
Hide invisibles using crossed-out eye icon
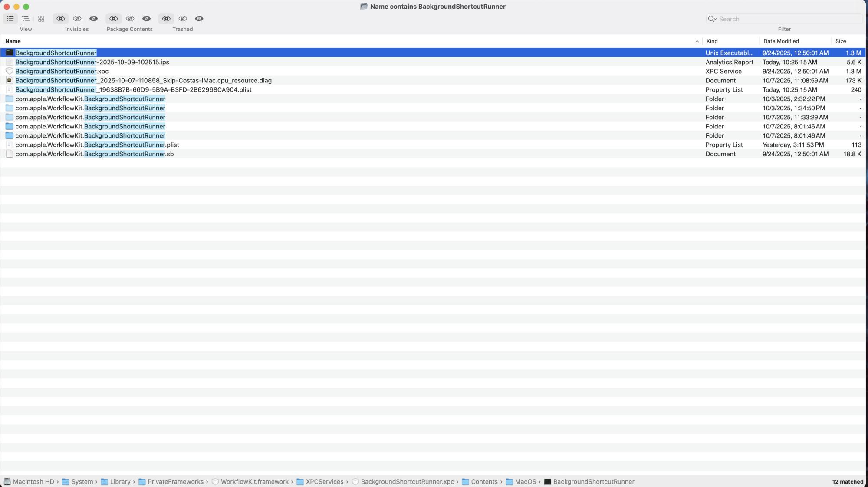click(x=77, y=19)
